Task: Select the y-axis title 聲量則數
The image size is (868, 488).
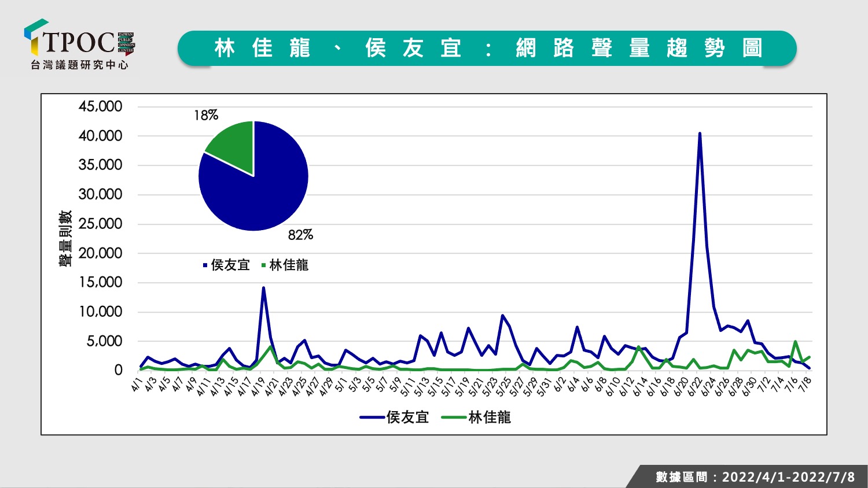Action: [65, 238]
